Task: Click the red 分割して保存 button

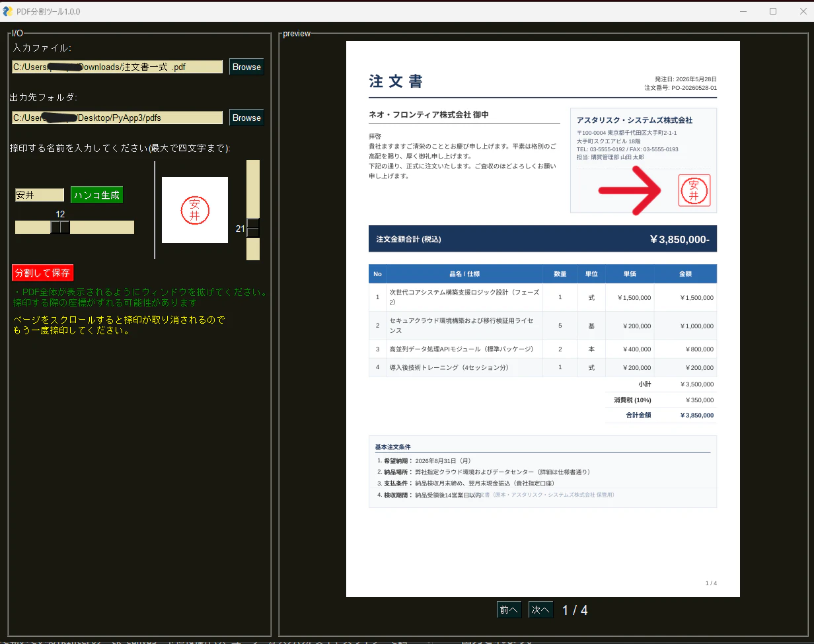Action: (x=42, y=273)
